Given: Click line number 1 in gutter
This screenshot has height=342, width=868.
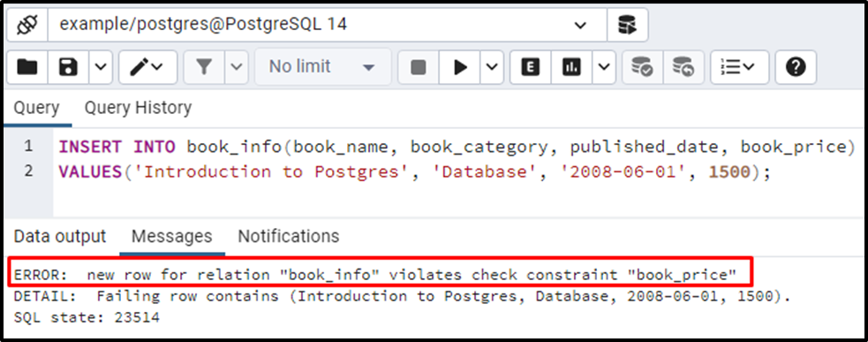Looking at the screenshot, I should tap(28, 147).
